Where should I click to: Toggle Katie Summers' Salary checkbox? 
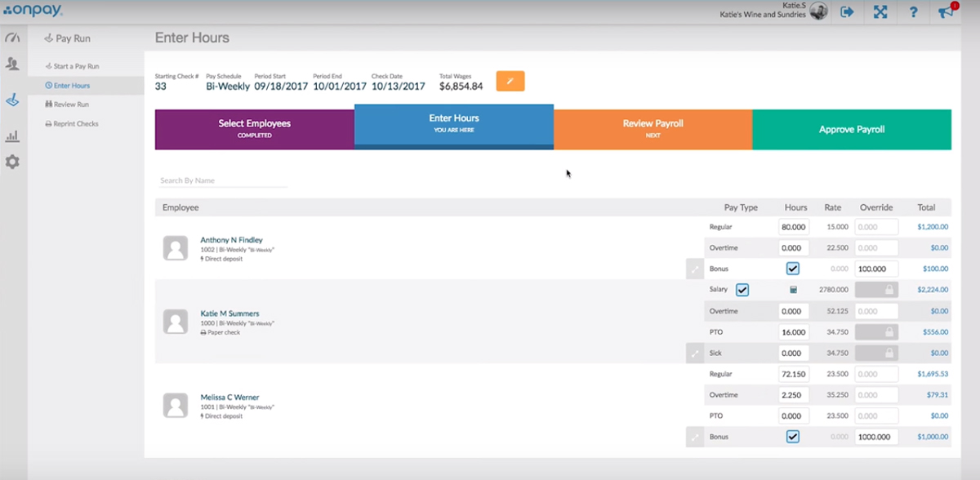coord(742,290)
